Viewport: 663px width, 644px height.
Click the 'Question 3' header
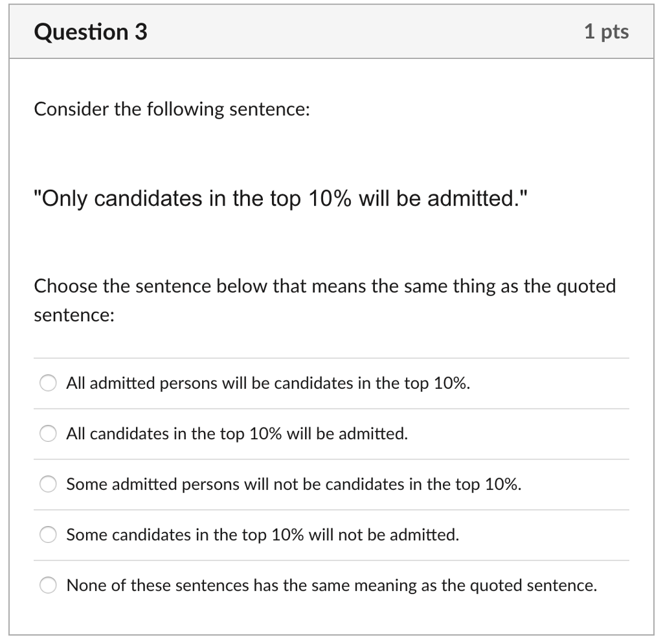90,30
